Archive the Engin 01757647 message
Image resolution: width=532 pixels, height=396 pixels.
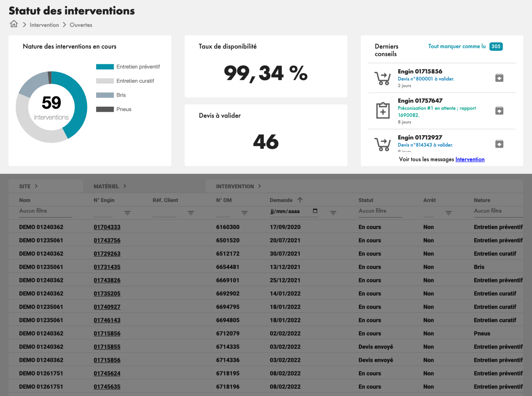click(499, 111)
